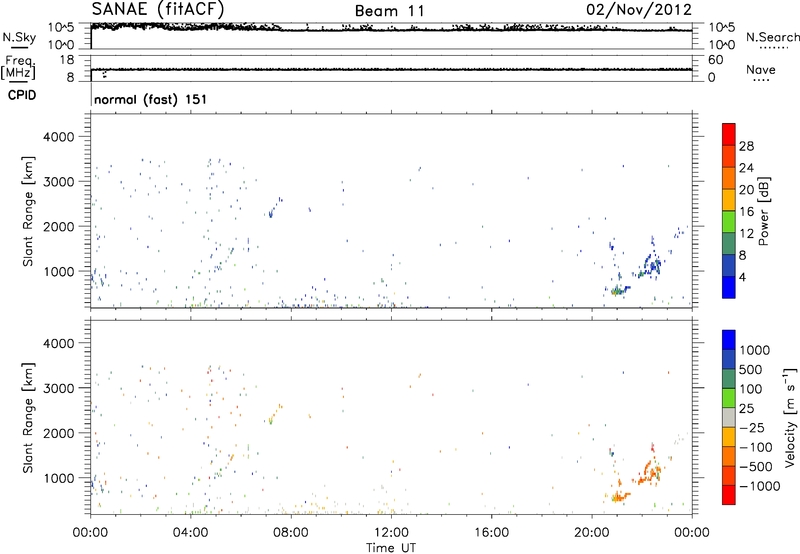The height and width of the screenshot is (554, 800).
Task: Click the 4000 tick on power panel axis
Action: [x=58, y=137]
